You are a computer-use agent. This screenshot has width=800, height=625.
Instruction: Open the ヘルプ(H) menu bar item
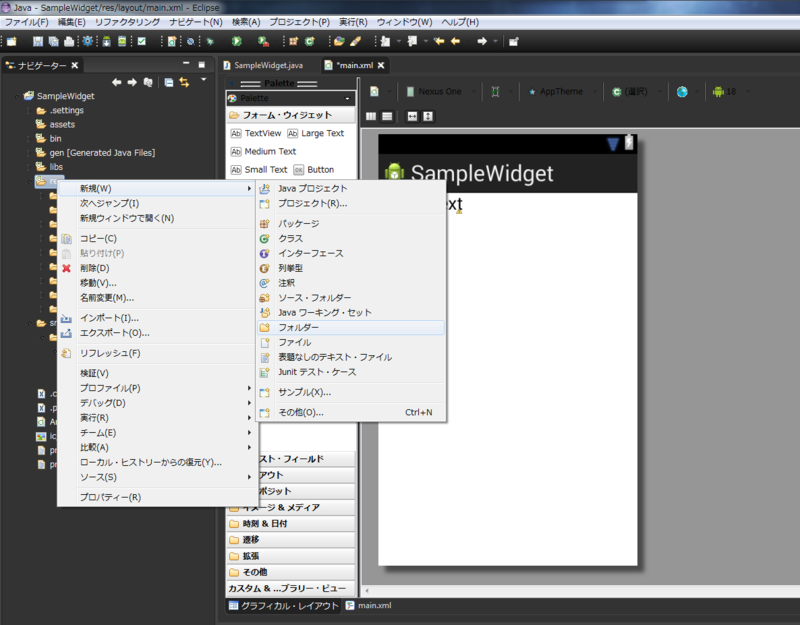coord(460,22)
